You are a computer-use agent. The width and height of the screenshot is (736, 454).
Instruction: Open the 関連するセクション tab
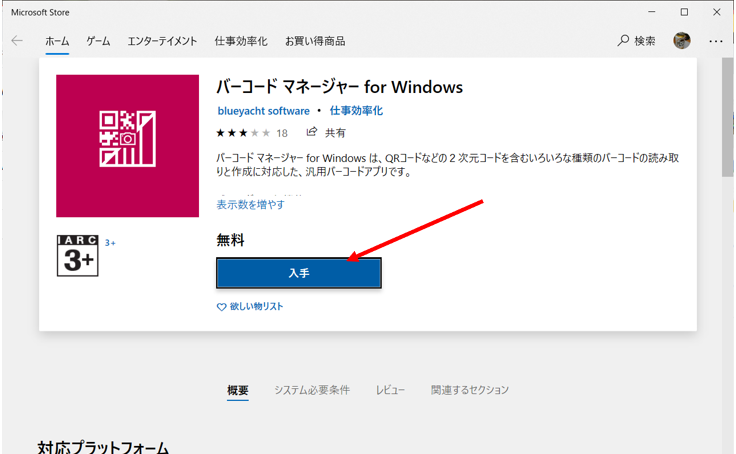coord(470,390)
